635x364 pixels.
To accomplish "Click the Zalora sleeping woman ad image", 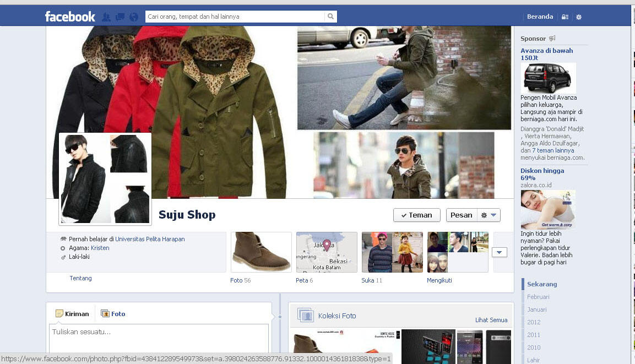I will (x=548, y=209).
